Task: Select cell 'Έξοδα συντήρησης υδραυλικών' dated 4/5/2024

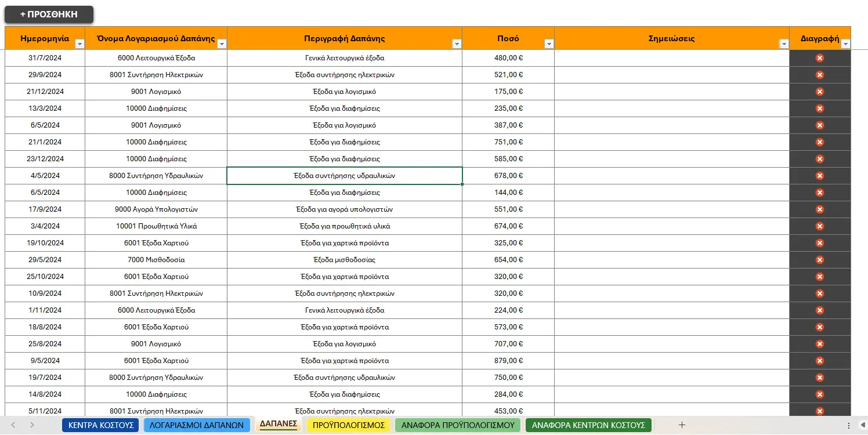Action: 345,176
